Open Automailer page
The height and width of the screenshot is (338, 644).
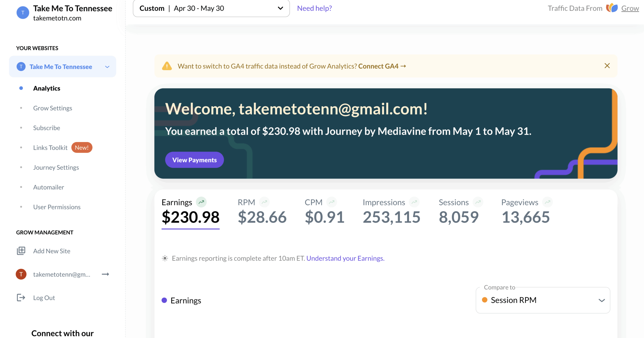(x=49, y=187)
